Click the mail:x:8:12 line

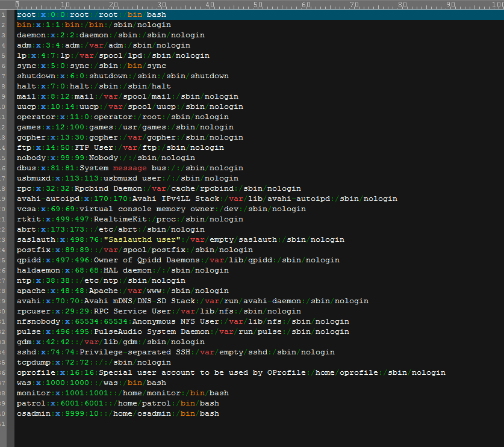(x=128, y=97)
